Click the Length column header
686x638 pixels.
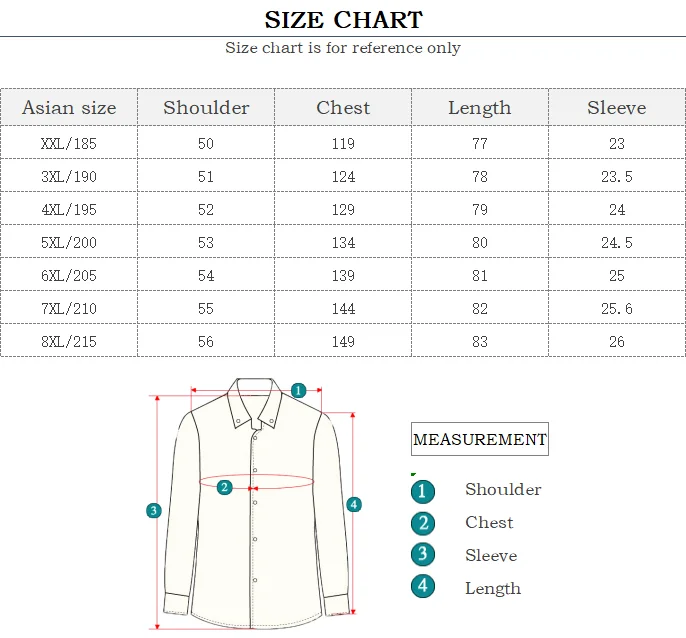point(480,107)
